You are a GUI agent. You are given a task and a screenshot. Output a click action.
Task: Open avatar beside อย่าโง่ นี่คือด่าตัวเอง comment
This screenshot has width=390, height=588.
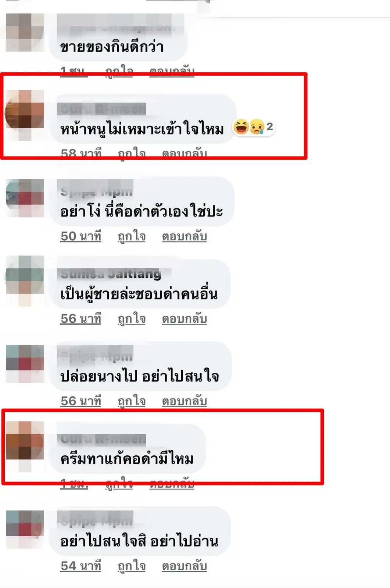click(x=25, y=198)
